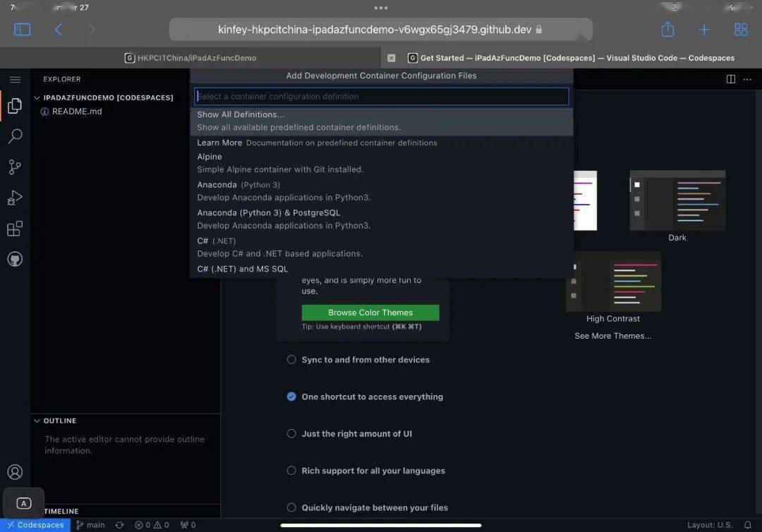Open the Source Control view
The image size is (762, 532).
tap(15, 167)
